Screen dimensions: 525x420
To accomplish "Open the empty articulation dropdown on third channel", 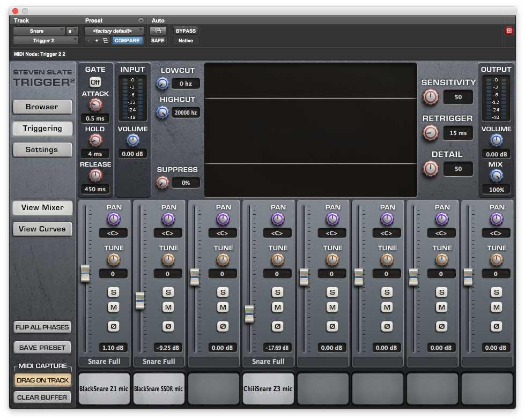I will 213,362.
